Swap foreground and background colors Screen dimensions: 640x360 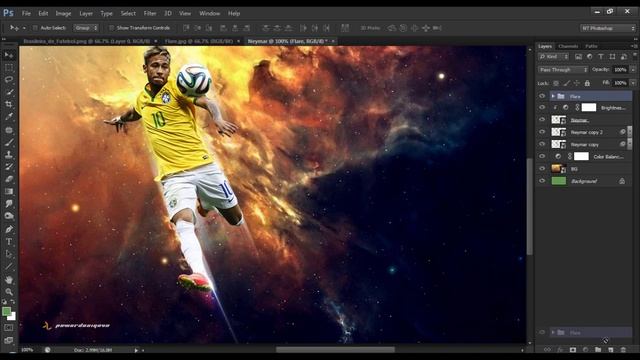pyautogui.click(x=13, y=302)
